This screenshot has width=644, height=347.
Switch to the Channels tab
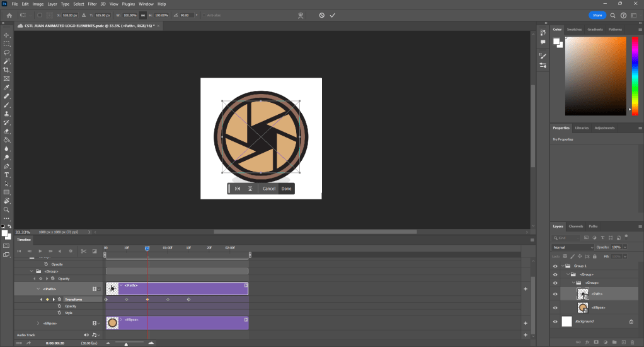576,226
